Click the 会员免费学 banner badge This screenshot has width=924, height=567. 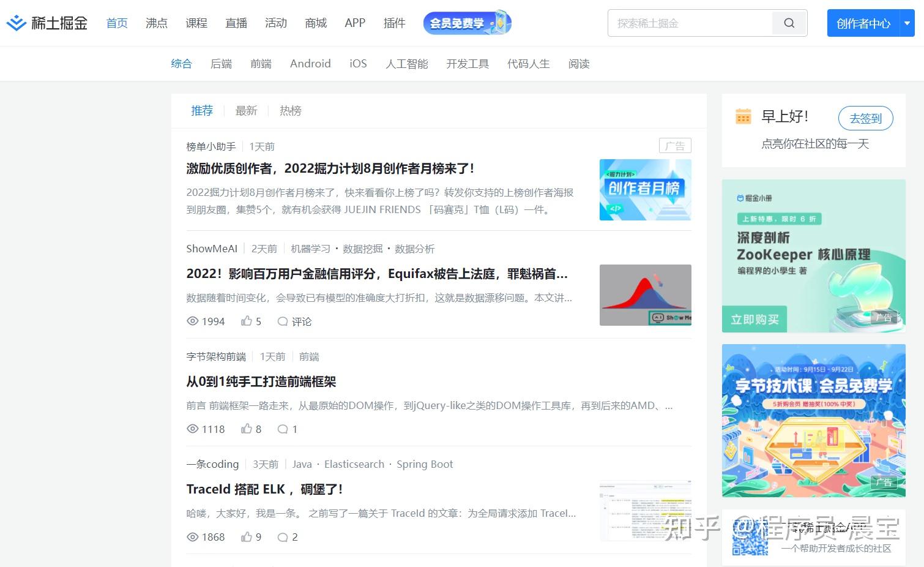click(x=467, y=23)
